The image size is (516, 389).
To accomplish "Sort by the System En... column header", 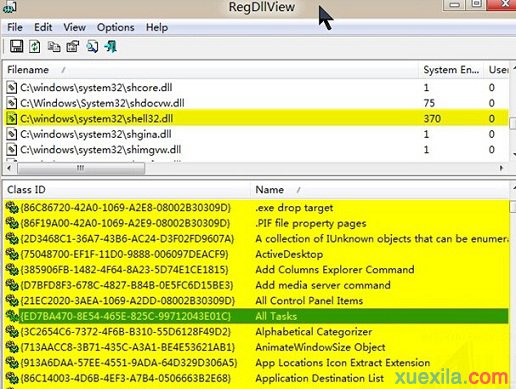I will coord(451,70).
